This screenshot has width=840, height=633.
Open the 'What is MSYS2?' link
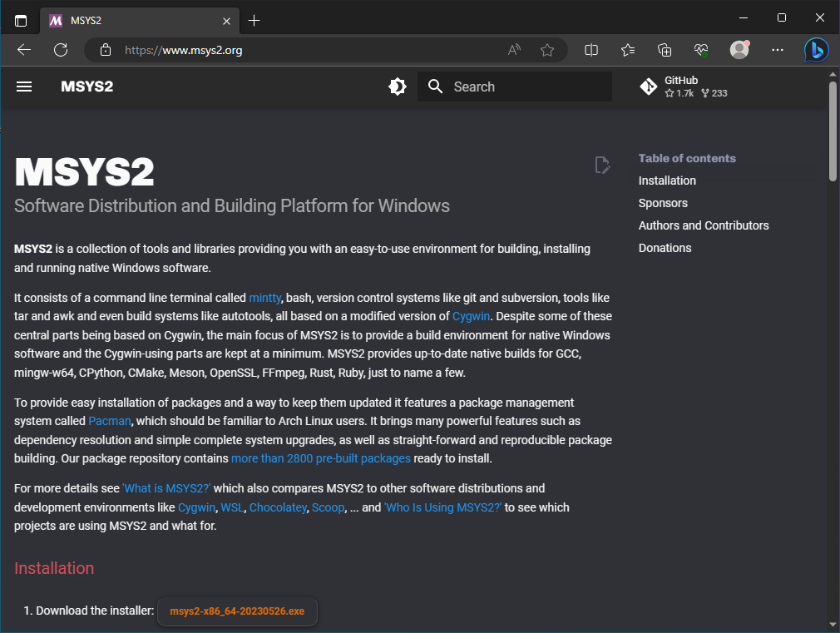click(x=166, y=489)
